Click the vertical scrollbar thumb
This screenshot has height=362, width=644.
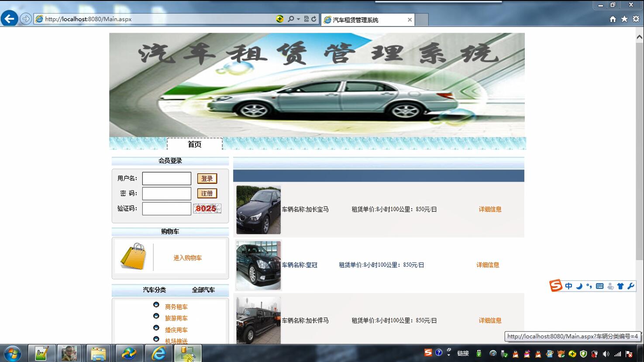pyautogui.click(x=640, y=151)
